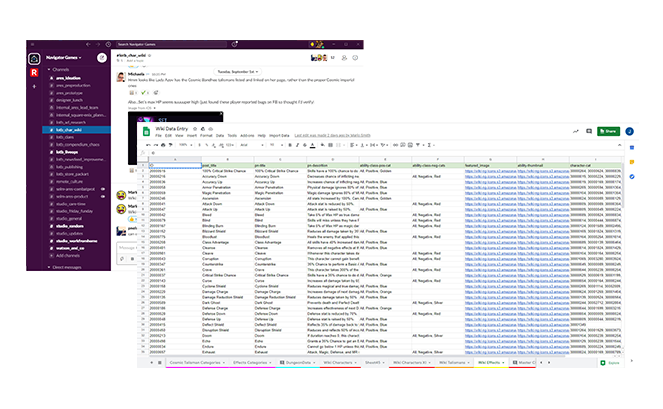Open the Tuesday, September 1st date dropdown
Image resolution: width=663 pixels, height=409 pixels.
[x=239, y=73]
